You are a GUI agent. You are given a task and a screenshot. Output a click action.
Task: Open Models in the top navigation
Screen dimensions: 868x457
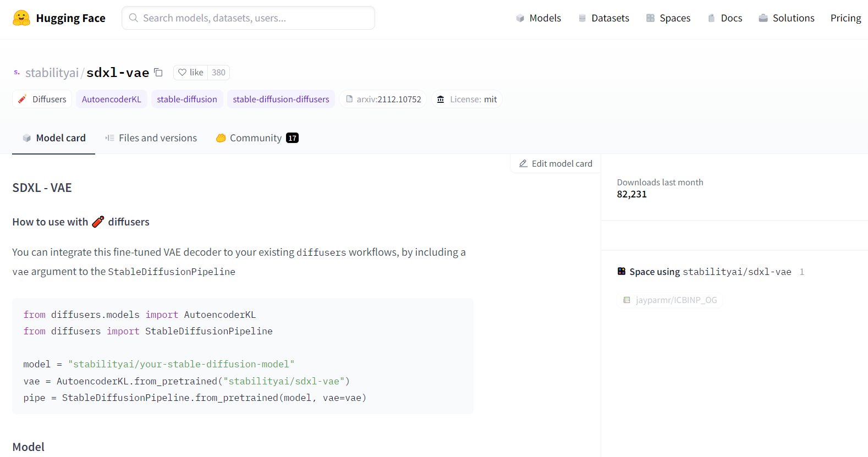tap(539, 18)
